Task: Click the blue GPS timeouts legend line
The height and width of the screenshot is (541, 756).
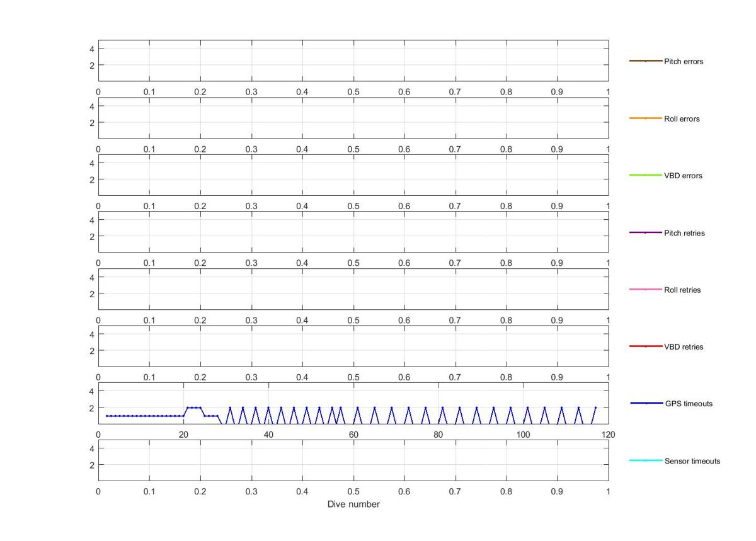Action: coord(646,403)
